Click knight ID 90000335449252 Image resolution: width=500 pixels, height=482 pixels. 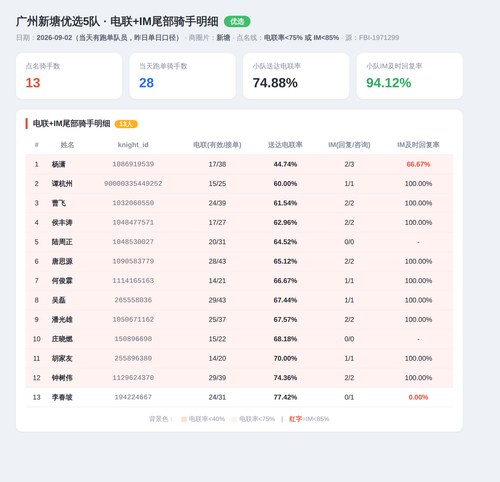tap(133, 183)
